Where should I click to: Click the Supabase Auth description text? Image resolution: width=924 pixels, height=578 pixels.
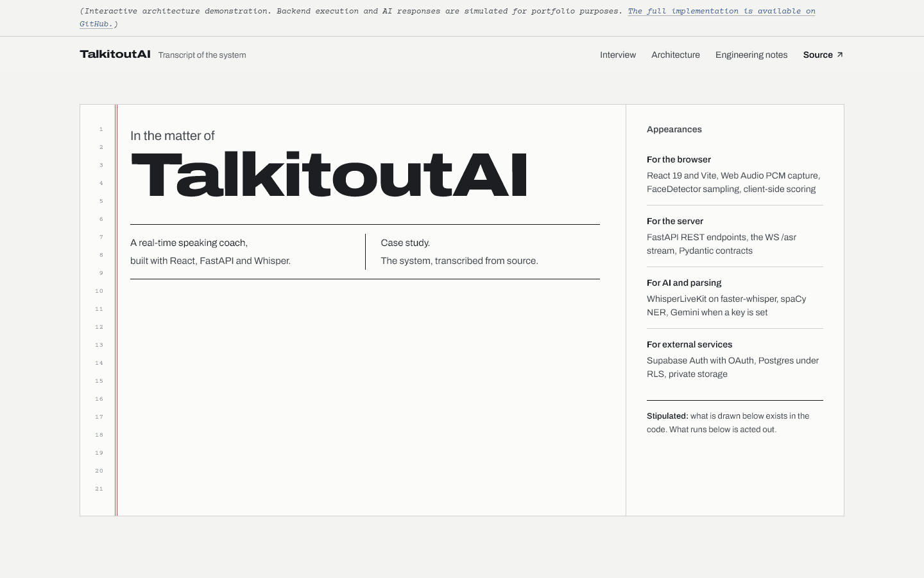pos(733,367)
